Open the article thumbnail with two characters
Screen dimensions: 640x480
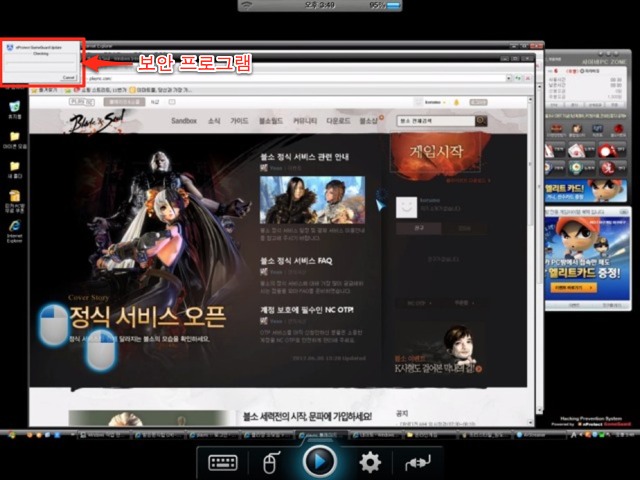click(312, 200)
